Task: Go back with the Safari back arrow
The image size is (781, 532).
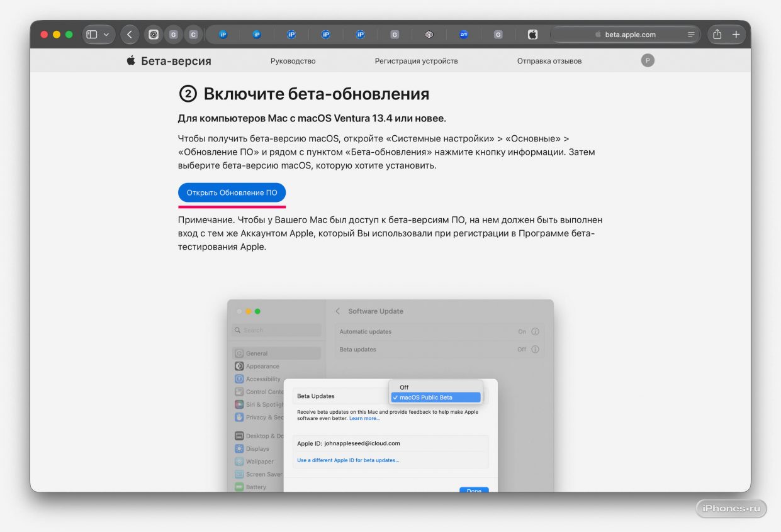Action: click(130, 35)
